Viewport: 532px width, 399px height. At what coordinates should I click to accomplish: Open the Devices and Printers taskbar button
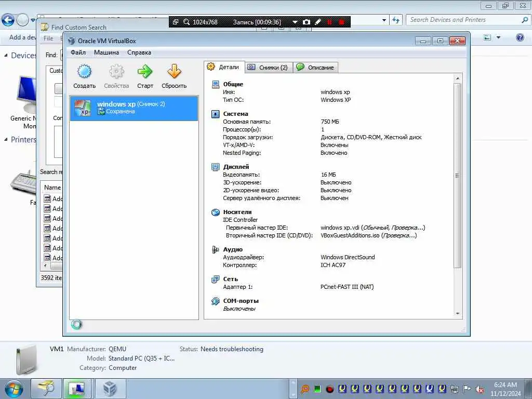[77, 389]
